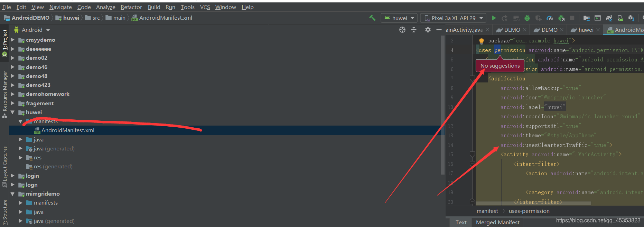The height and width of the screenshot is (227, 644).
Task: Open the Refactor menu
Action: click(131, 7)
